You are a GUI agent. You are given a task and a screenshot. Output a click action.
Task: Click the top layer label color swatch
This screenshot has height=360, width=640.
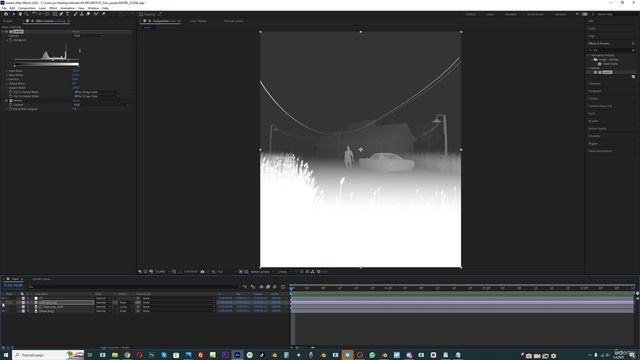tap(23, 298)
